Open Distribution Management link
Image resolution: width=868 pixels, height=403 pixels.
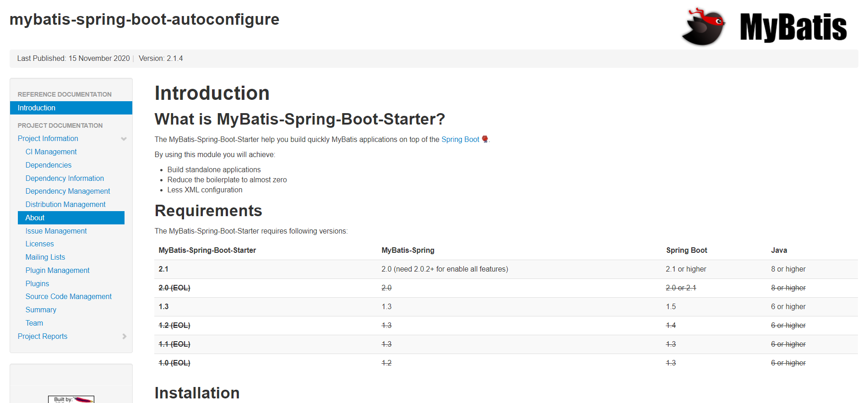click(x=65, y=204)
